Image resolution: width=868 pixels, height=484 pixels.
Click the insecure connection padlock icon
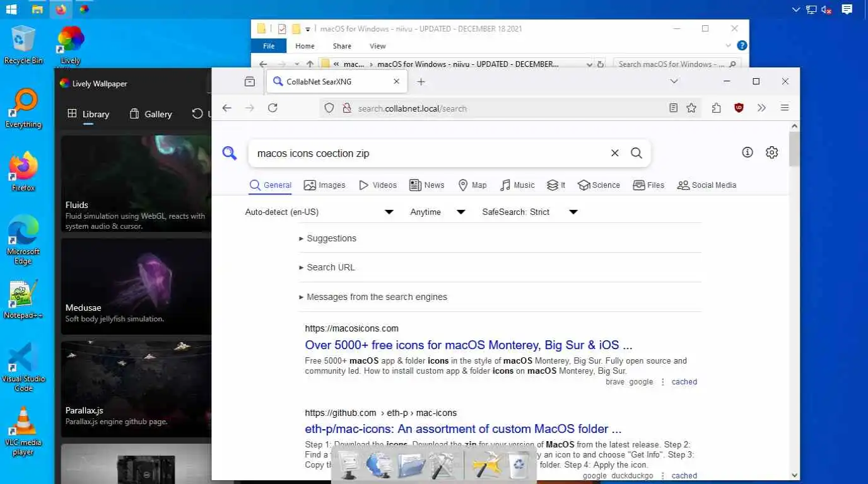tap(346, 108)
